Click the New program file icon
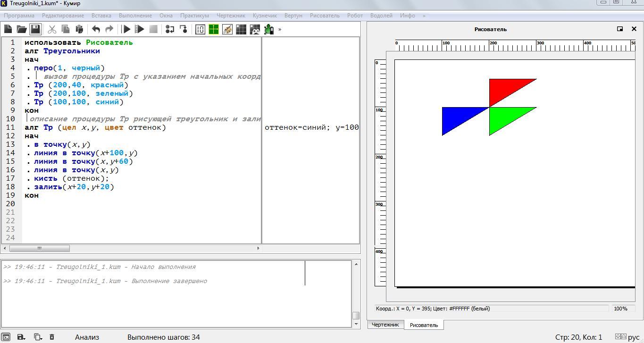 click(x=8, y=29)
